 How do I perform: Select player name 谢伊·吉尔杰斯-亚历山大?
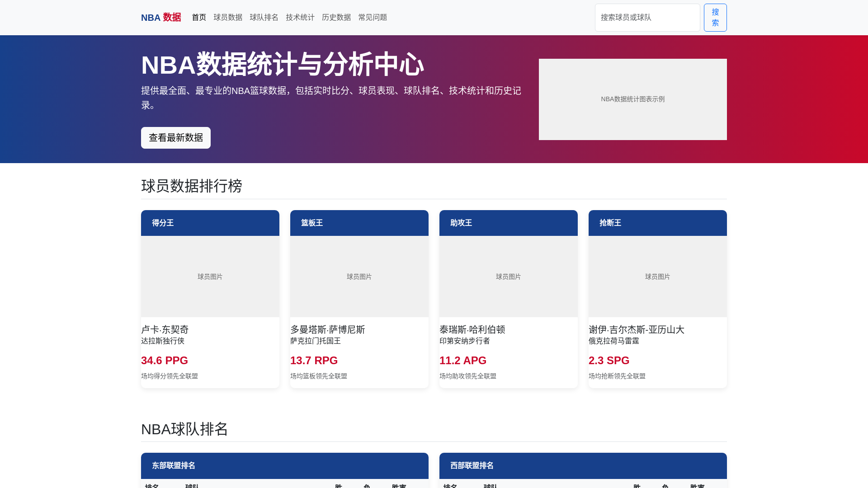(637, 329)
